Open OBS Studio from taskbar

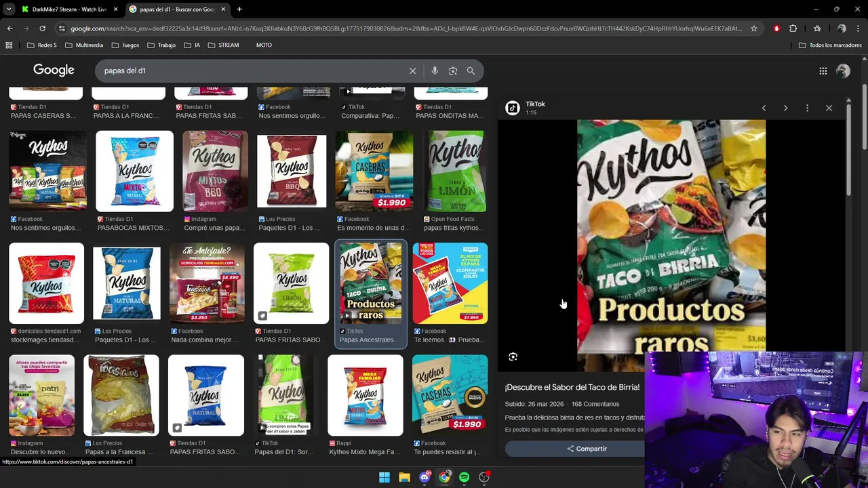coord(484,477)
